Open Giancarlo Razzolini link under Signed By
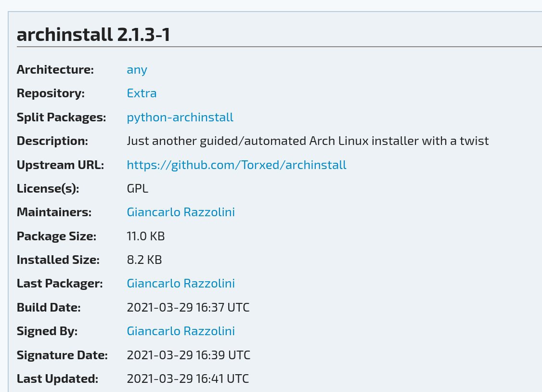Viewport: 542px width, 392px height. [181, 331]
